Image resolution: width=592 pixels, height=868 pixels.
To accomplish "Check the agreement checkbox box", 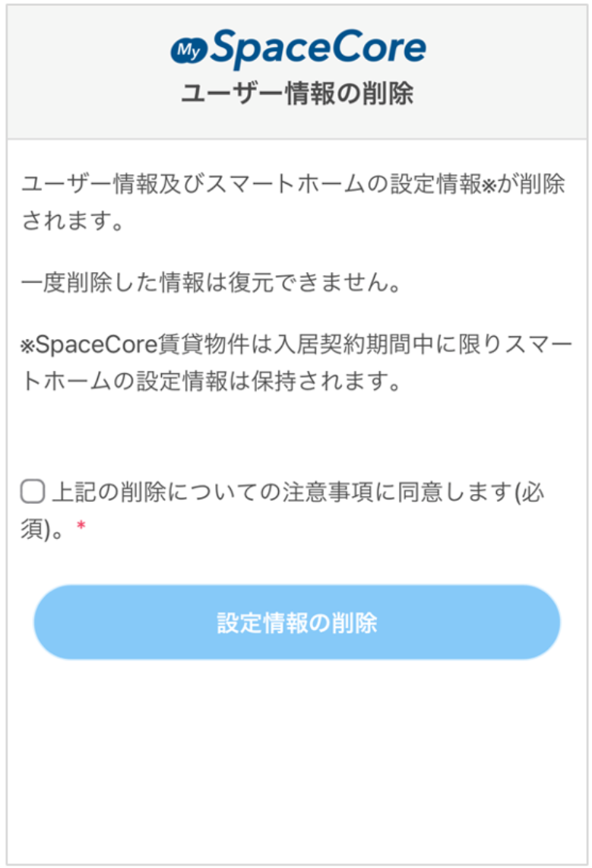I will click(32, 493).
